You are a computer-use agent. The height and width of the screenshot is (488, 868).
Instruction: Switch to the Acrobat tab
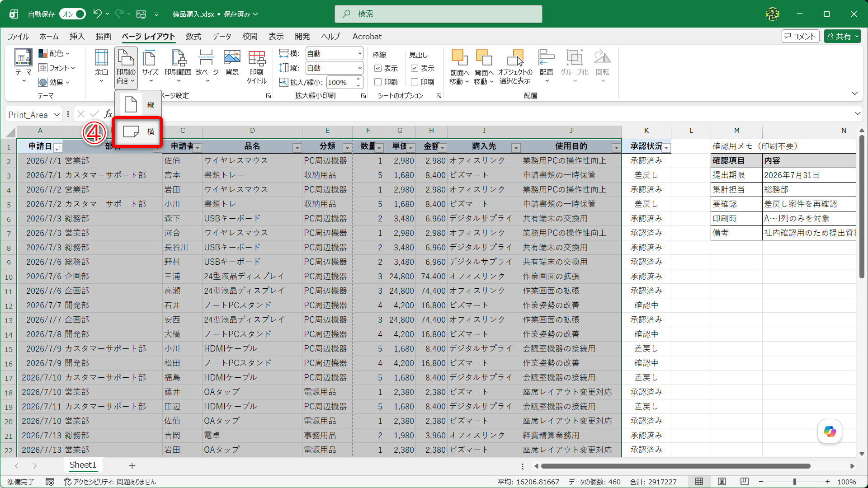pos(367,37)
